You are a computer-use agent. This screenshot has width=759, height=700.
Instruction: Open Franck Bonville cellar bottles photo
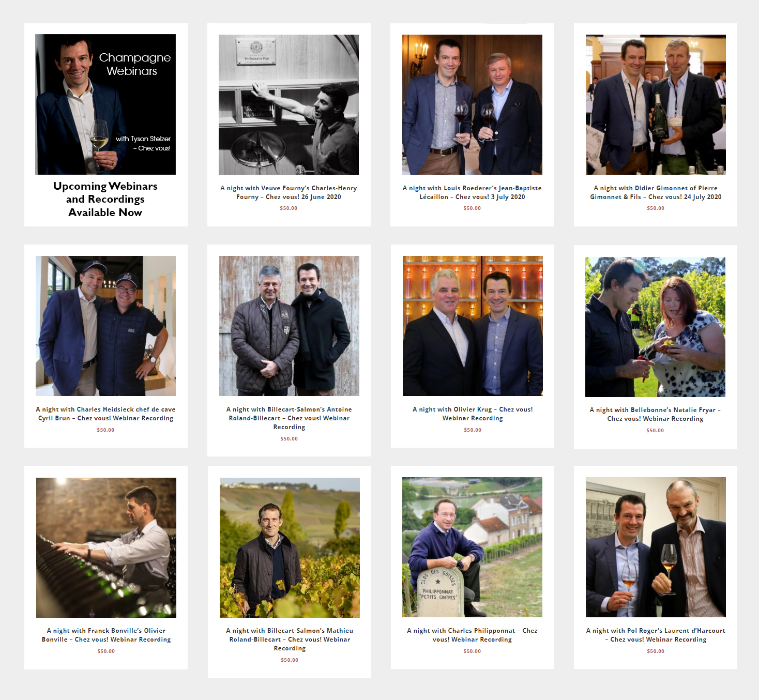106,547
